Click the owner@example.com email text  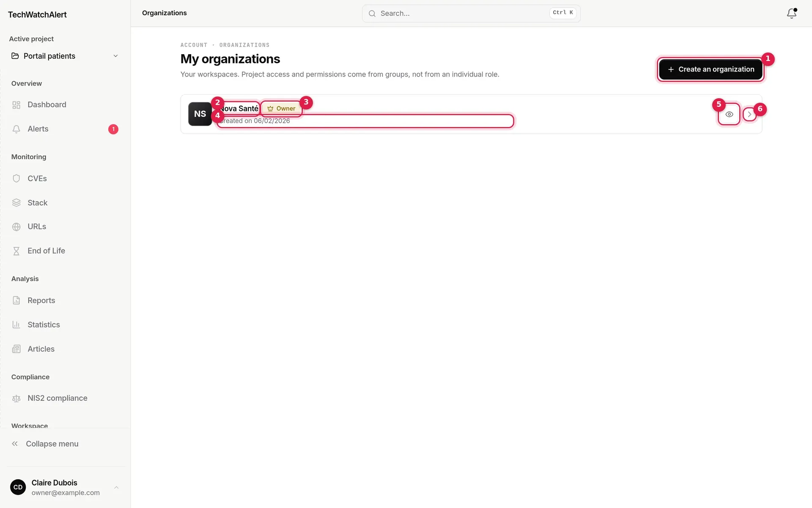(x=66, y=493)
